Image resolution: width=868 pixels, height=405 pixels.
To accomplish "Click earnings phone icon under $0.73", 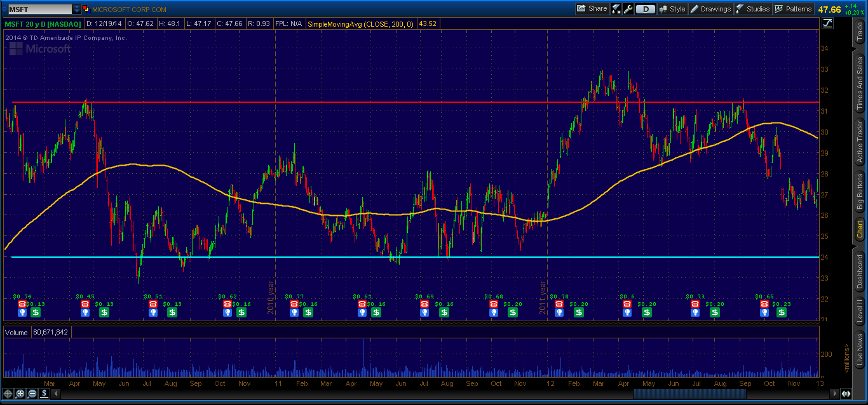I will (696, 304).
